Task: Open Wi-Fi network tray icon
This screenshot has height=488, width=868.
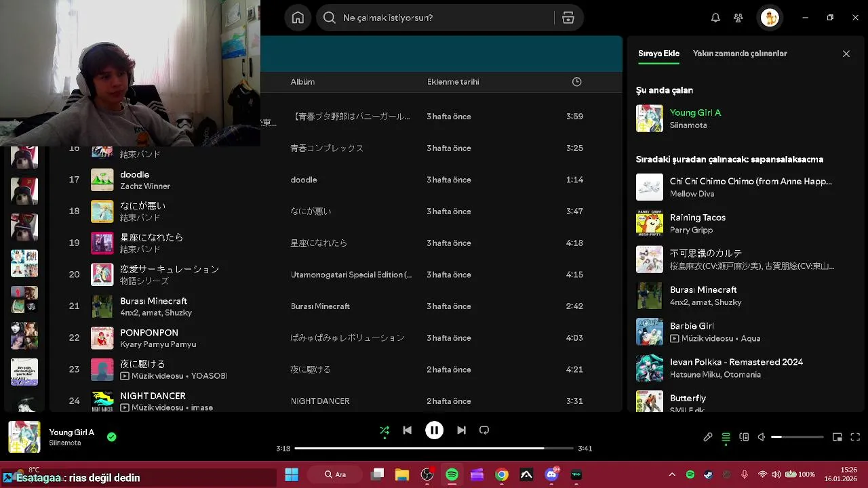Action: coord(763,474)
